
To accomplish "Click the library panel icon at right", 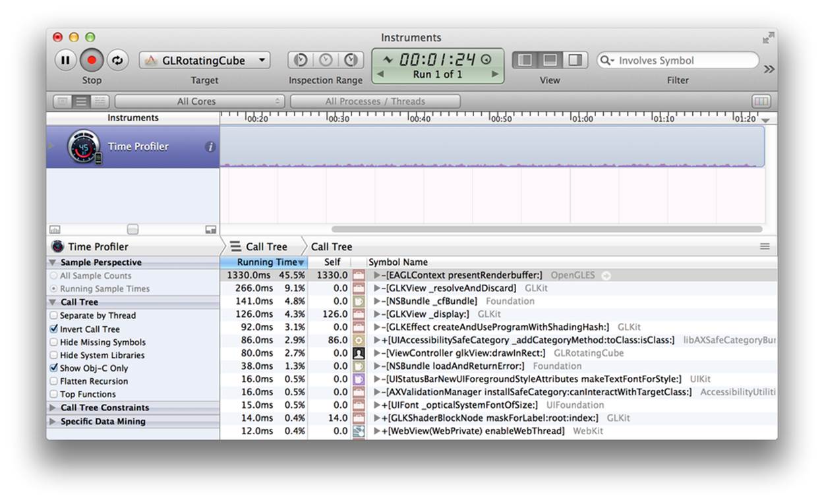I will tap(761, 101).
